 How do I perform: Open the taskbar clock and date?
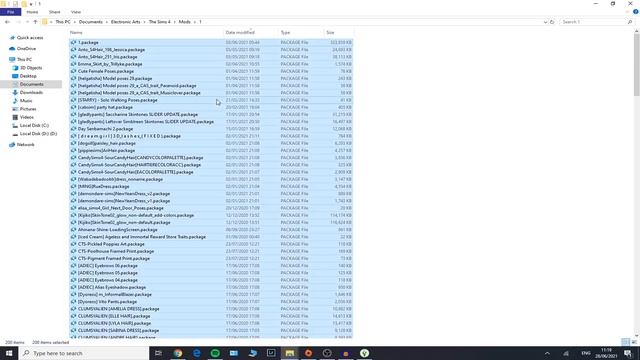[606, 353]
